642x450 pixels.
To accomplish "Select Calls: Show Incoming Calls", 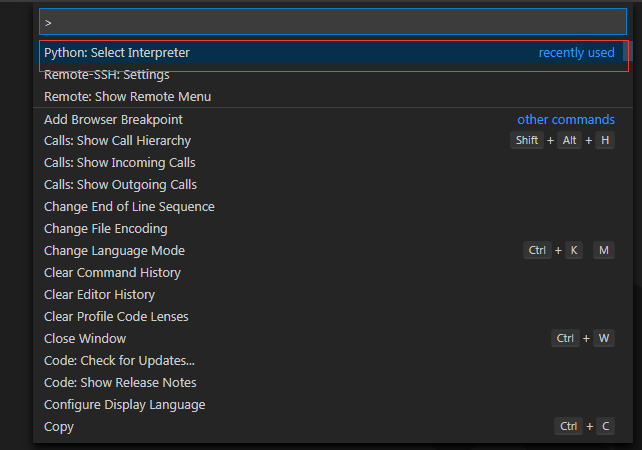I will 332,163.
